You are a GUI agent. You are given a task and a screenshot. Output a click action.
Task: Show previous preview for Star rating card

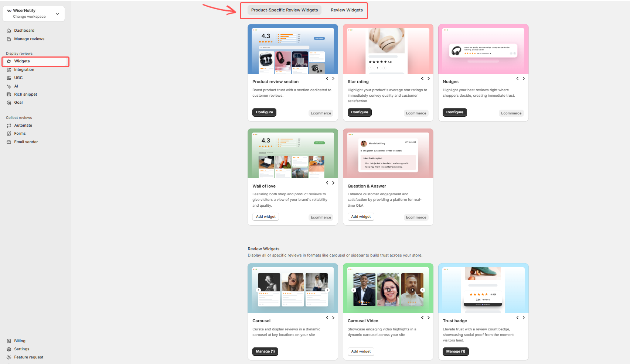coord(422,79)
